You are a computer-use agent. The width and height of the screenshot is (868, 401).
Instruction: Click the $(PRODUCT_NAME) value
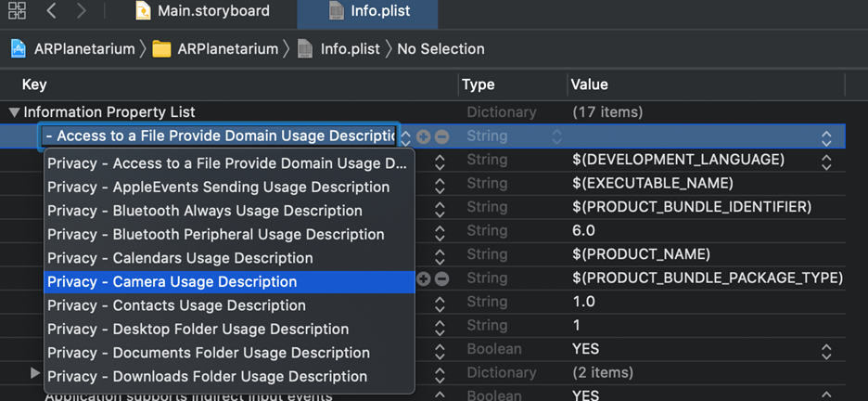coord(641,254)
